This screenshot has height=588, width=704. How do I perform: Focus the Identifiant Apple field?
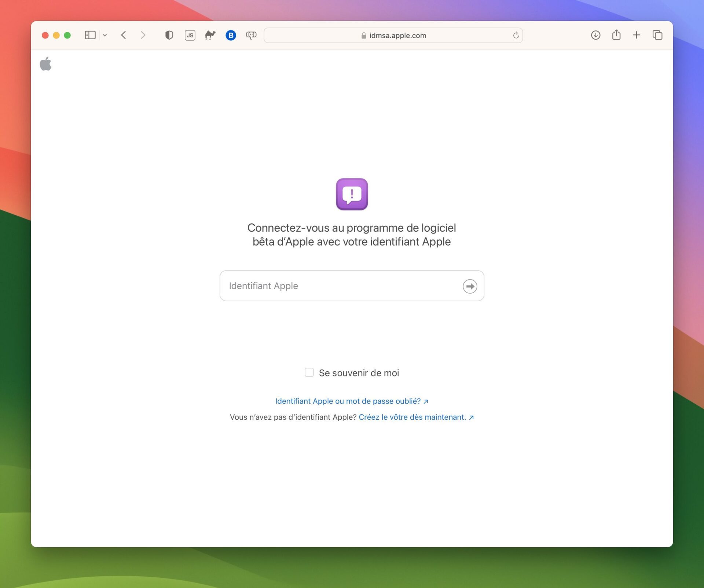click(352, 286)
